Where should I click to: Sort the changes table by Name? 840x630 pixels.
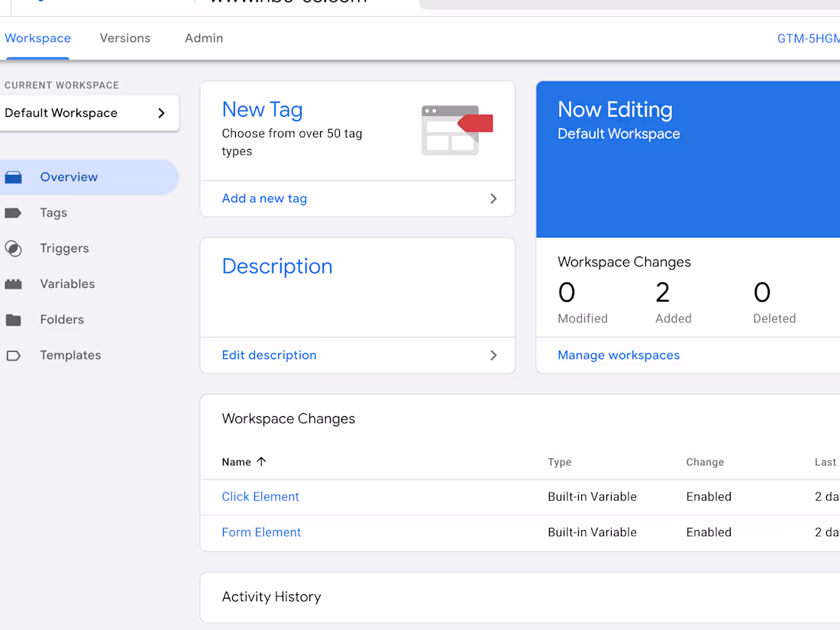point(243,462)
